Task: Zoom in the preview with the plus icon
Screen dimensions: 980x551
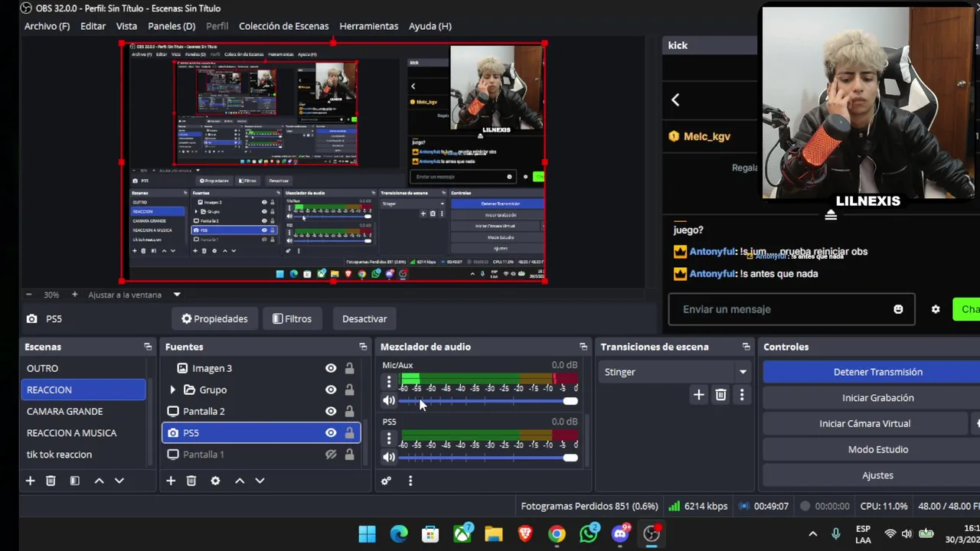Action: pyautogui.click(x=74, y=295)
